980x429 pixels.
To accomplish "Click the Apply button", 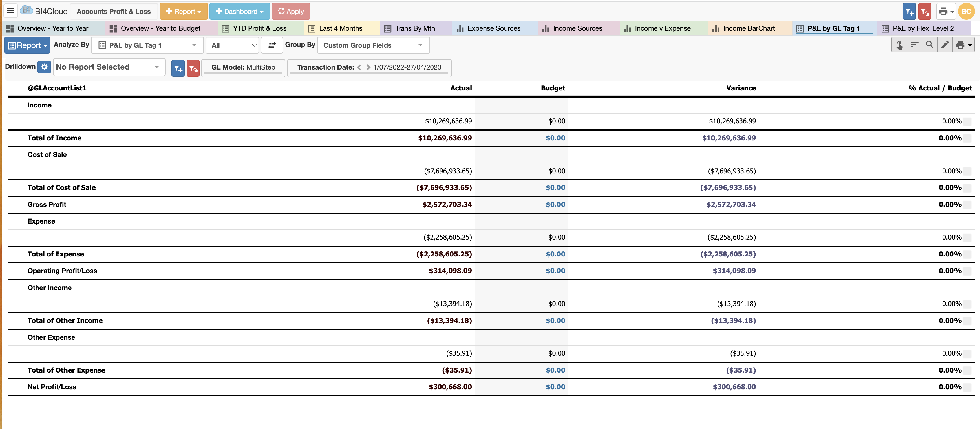I will pyautogui.click(x=291, y=11).
